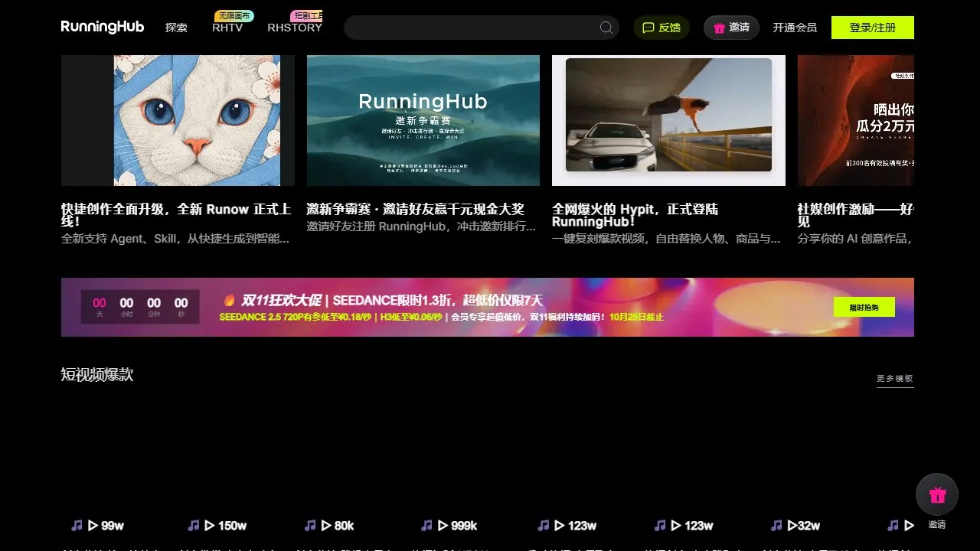Click the 10月25日截止 deadline text
Screen dimensions: 980x551
click(636, 317)
